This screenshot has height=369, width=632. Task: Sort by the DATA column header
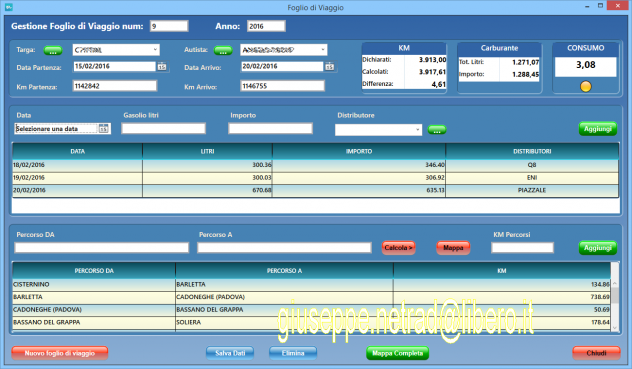coord(77,151)
